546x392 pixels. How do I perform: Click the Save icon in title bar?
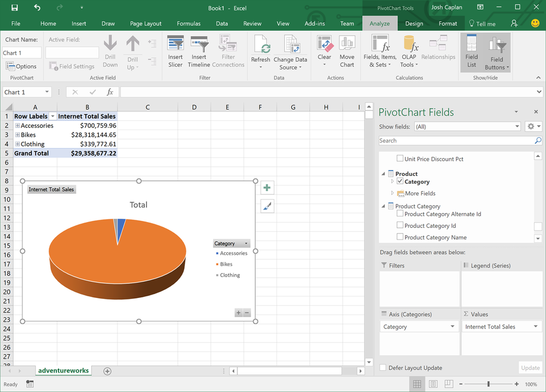point(15,8)
